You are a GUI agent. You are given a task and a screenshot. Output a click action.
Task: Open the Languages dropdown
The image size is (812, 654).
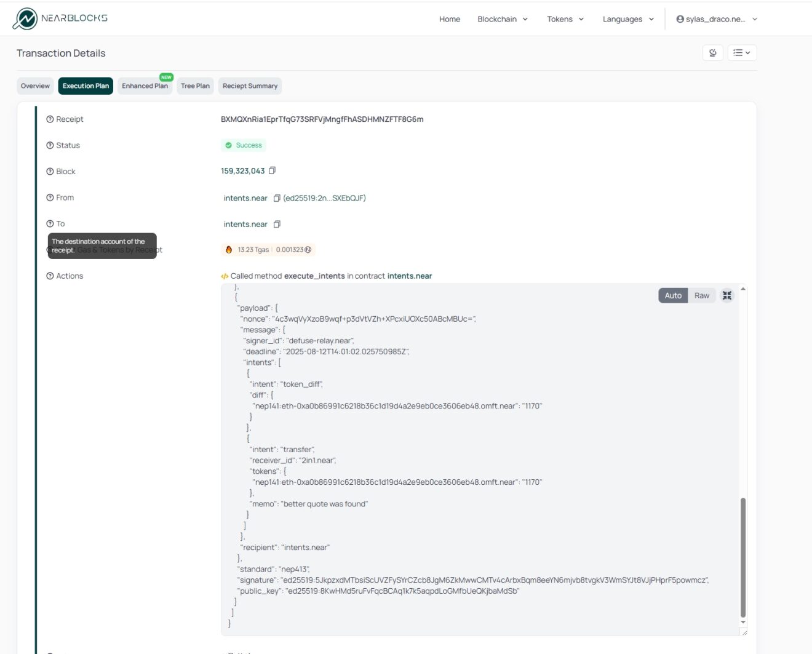pos(628,19)
